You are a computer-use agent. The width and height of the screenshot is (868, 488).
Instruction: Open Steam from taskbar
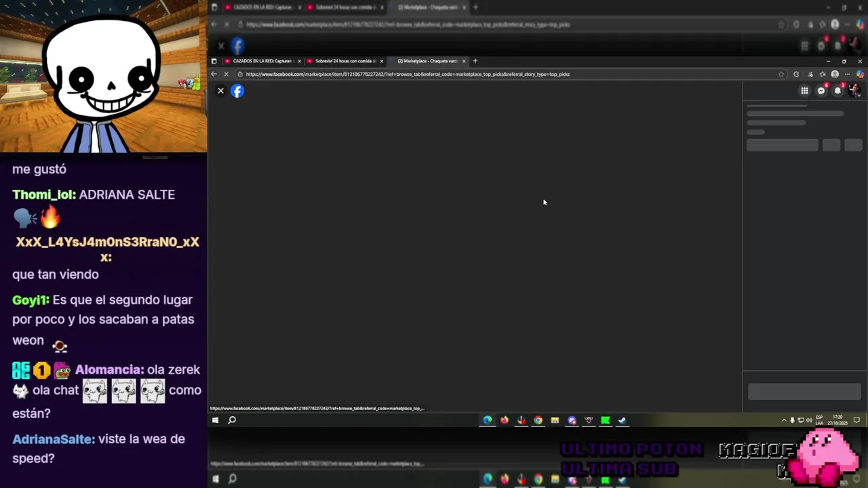tap(622, 420)
